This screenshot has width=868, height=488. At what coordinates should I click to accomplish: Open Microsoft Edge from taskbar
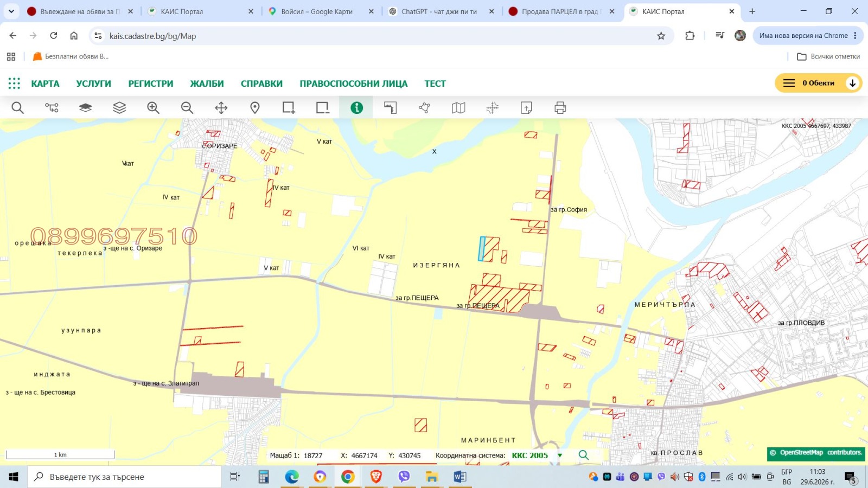coord(292,477)
